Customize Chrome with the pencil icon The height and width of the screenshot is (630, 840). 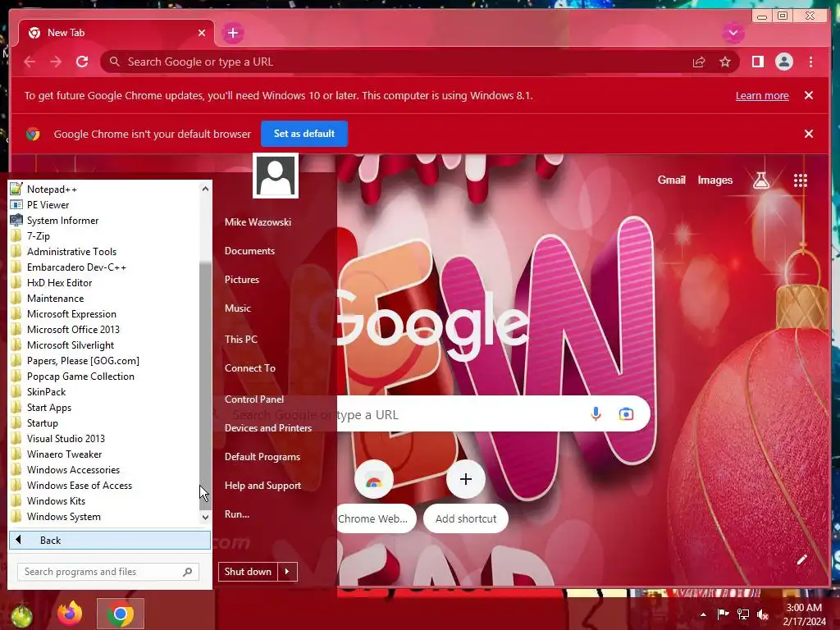(801, 559)
